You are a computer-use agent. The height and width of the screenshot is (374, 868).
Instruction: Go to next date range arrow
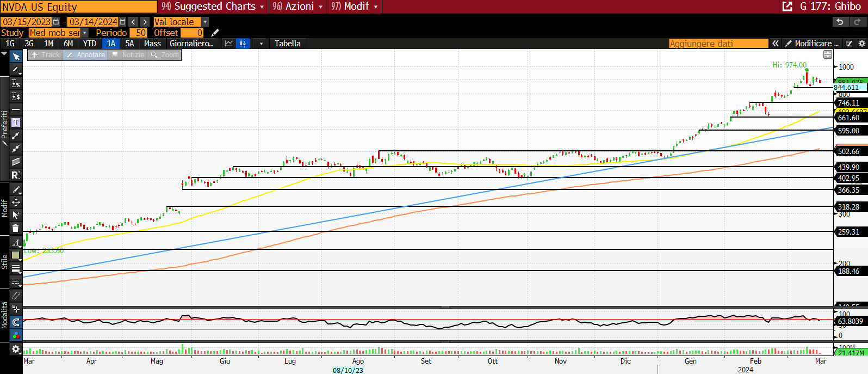(x=145, y=22)
